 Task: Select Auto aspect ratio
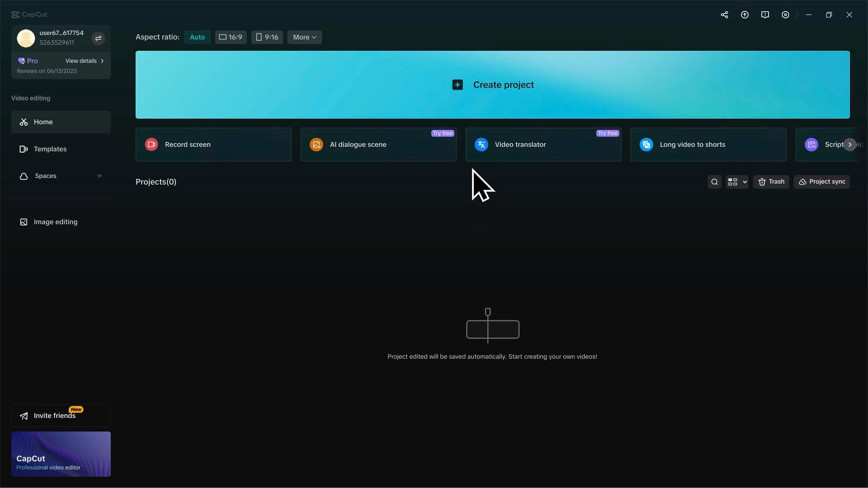pyautogui.click(x=197, y=37)
